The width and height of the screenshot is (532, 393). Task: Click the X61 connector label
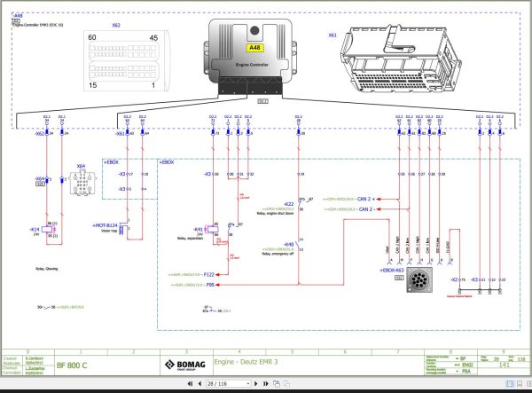[332, 35]
